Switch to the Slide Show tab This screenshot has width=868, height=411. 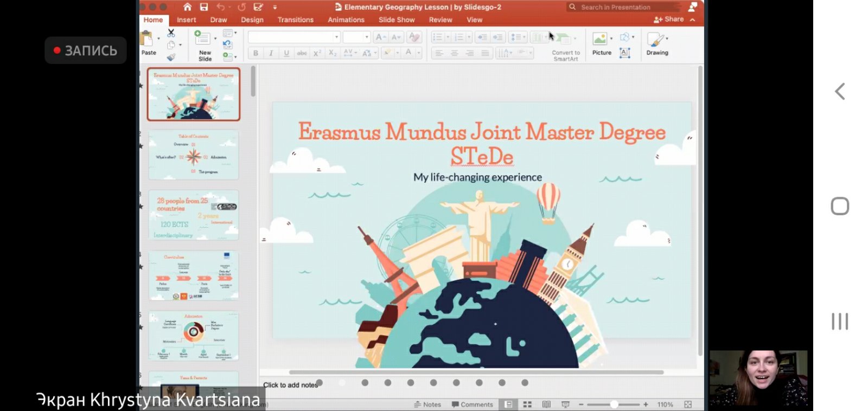[x=397, y=20]
